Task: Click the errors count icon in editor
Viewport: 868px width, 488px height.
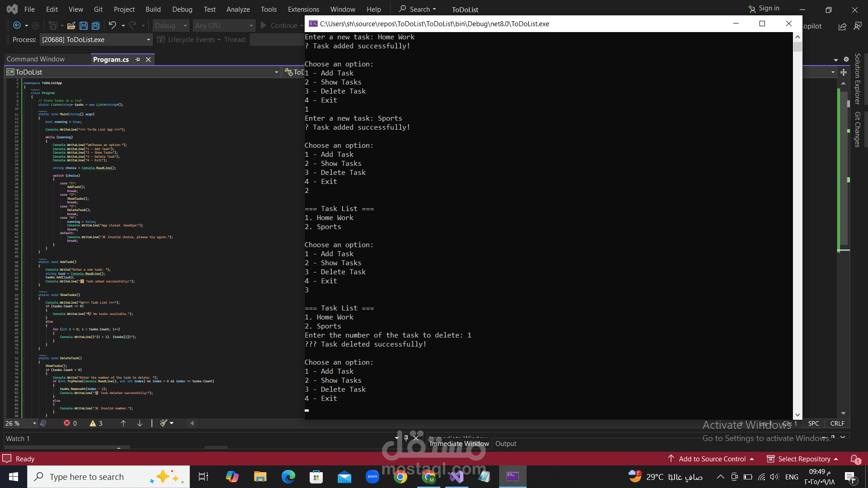Action: 67,423
